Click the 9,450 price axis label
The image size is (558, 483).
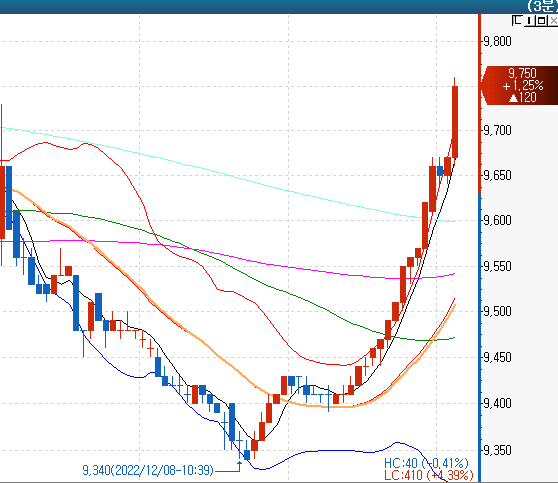click(x=498, y=357)
